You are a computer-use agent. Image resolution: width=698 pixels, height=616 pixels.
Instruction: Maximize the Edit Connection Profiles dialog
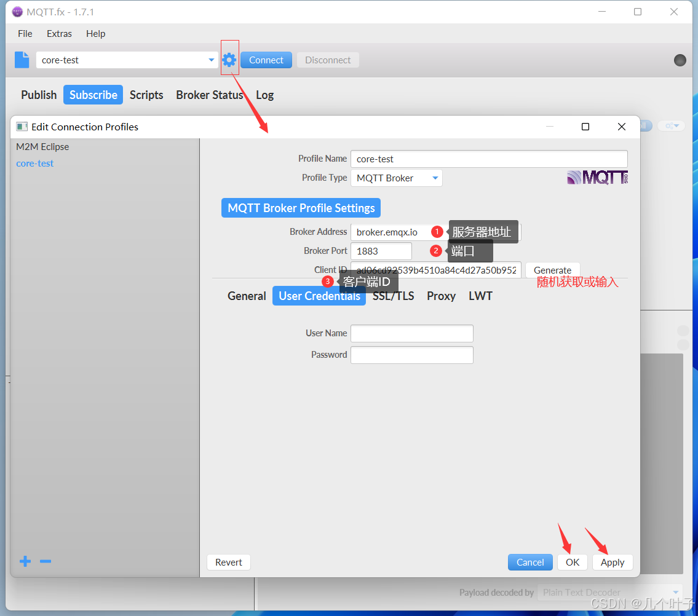[x=585, y=127]
